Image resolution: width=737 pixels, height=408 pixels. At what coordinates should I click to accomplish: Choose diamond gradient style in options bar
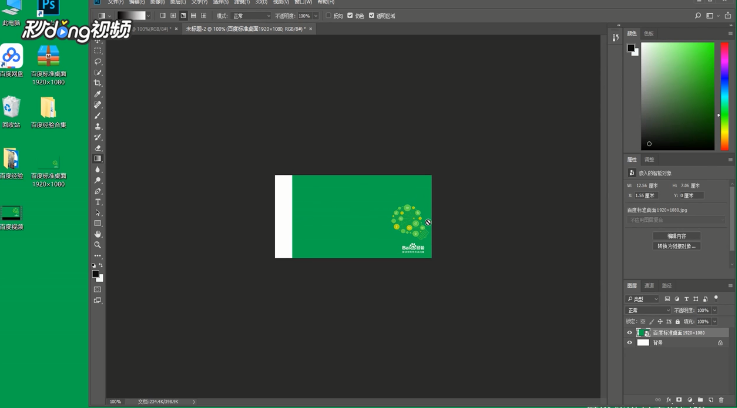(204, 16)
